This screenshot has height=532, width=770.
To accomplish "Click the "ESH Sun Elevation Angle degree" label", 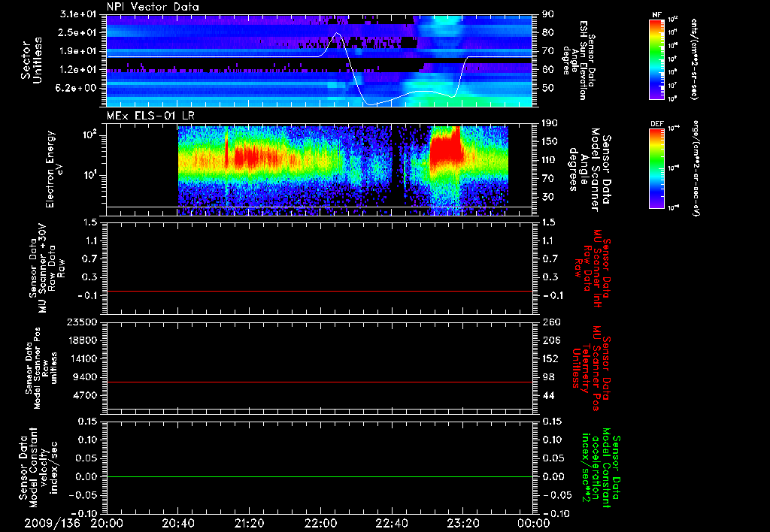I will tap(574, 60).
